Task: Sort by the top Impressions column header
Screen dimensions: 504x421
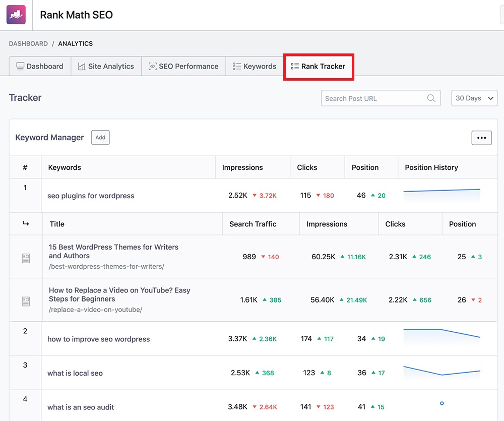Action: [242, 167]
